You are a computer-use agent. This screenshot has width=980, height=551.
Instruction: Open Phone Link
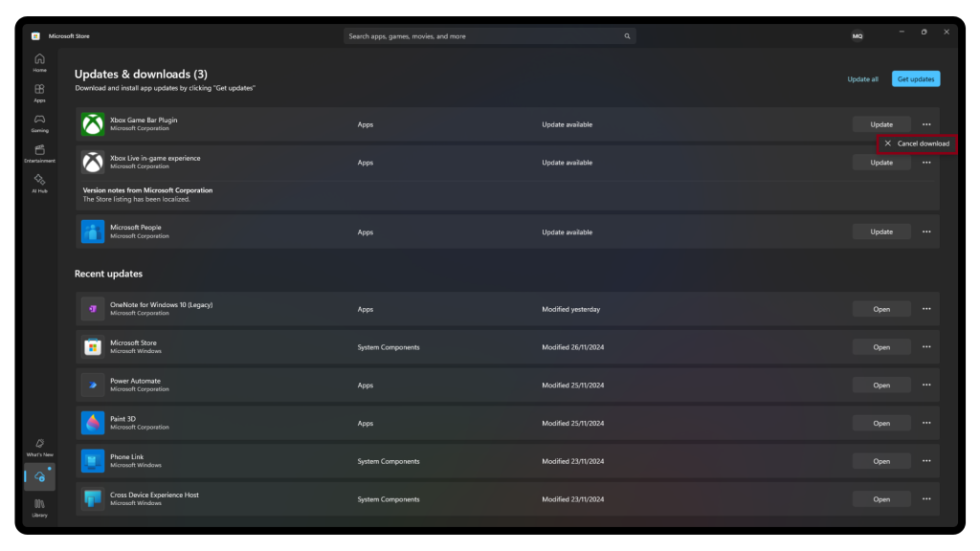pyautogui.click(x=881, y=462)
